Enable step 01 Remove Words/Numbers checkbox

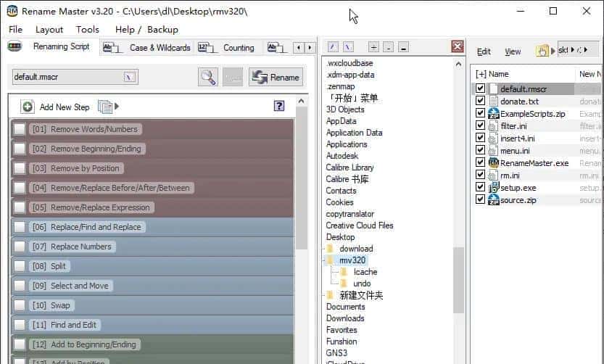click(x=20, y=129)
